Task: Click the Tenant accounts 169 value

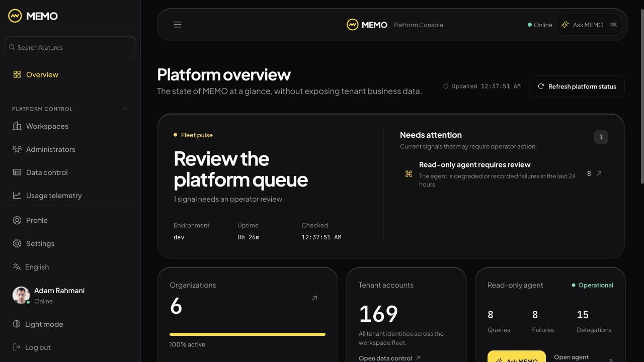Action: (378, 314)
